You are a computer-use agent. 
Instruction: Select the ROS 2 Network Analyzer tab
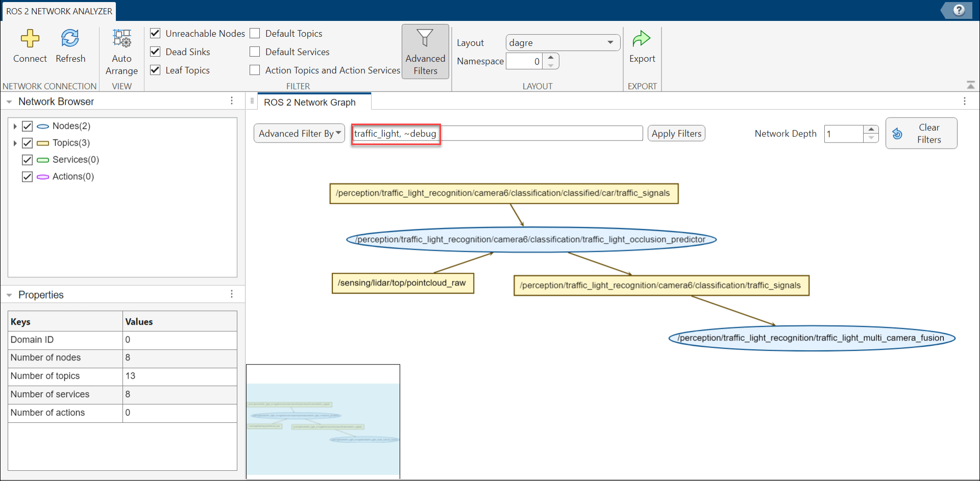59,11
